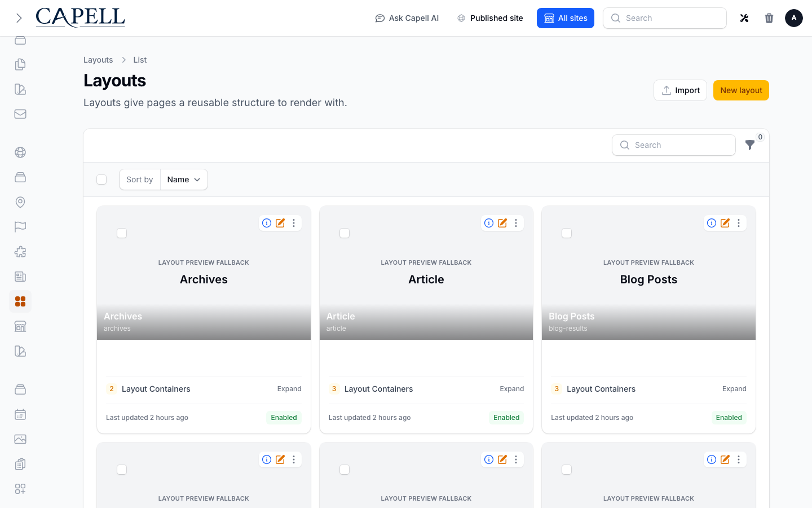812x508 pixels.
Task: View info for the Blog Posts layout
Action: pyautogui.click(x=712, y=223)
